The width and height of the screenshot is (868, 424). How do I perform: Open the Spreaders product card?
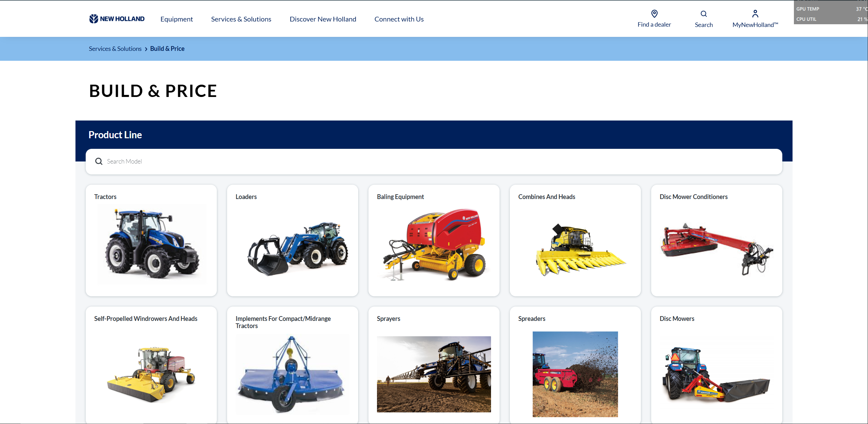click(575, 365)
